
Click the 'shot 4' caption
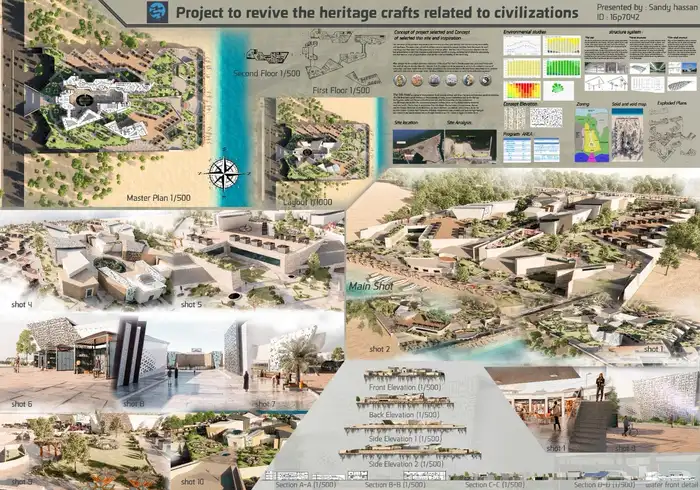[22, 304]
